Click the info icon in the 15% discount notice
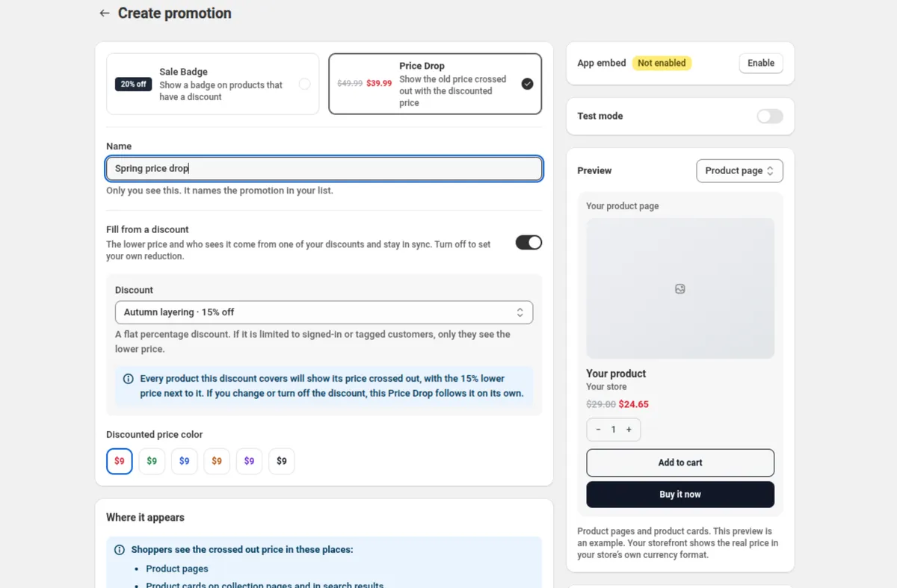This screenshot has width=897, height=588. [128, 379]
